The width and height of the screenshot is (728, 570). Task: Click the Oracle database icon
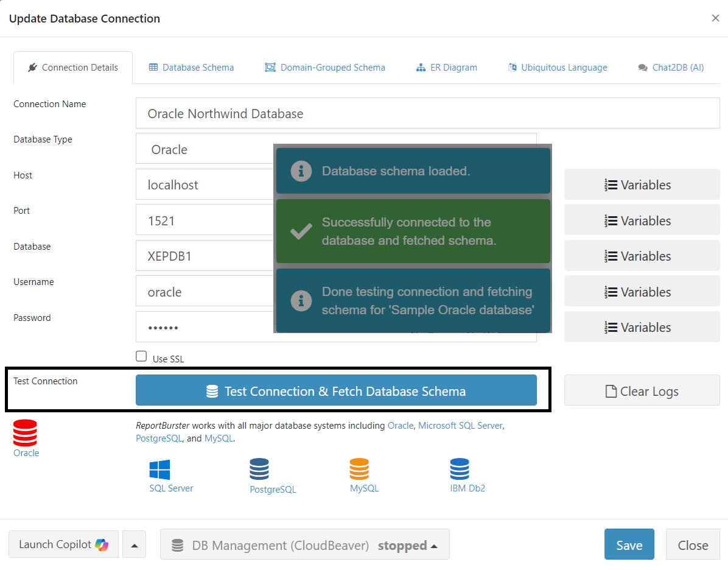pos(25,433)
